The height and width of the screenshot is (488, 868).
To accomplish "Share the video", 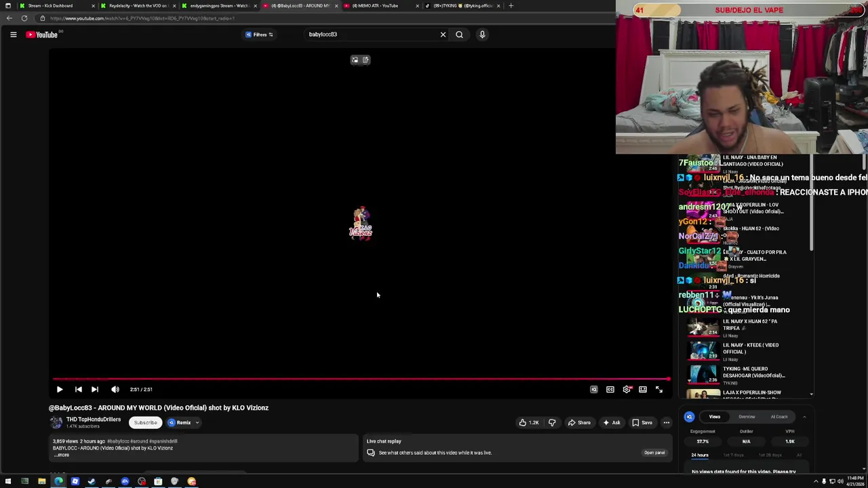I will [579, 422].
